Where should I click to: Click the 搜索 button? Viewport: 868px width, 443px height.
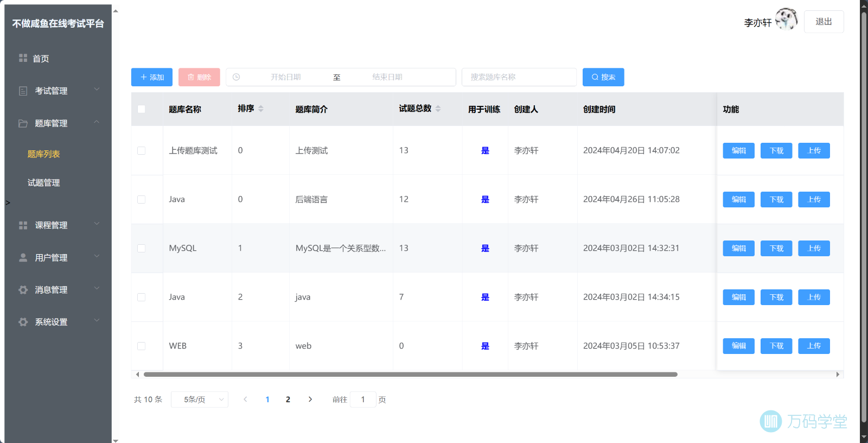point(603,77)
